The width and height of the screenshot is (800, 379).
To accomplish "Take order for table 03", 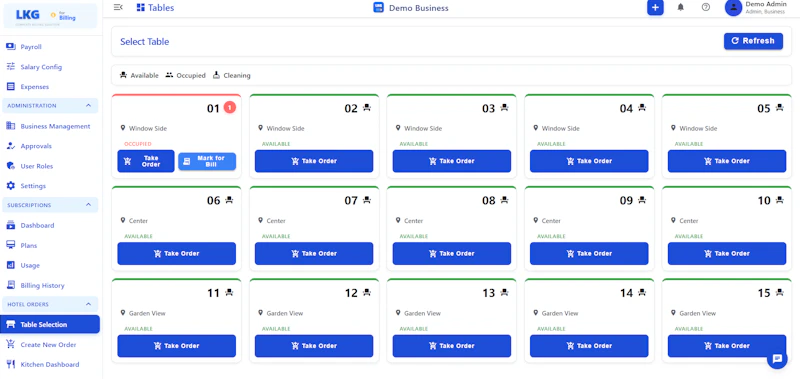I will pos(452,161).
